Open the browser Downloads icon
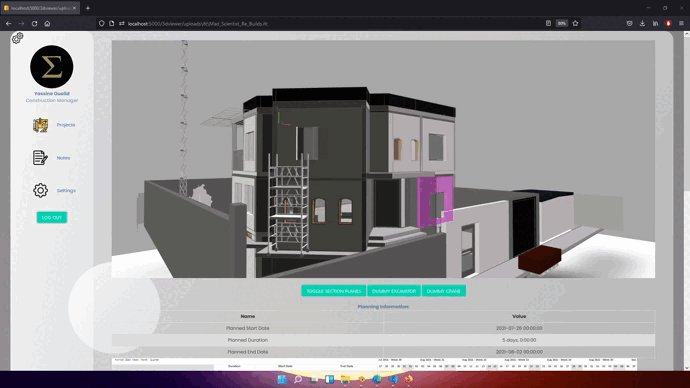Image resolution: width=690 pixels, height=388 pixels. [x=642, y=23]
